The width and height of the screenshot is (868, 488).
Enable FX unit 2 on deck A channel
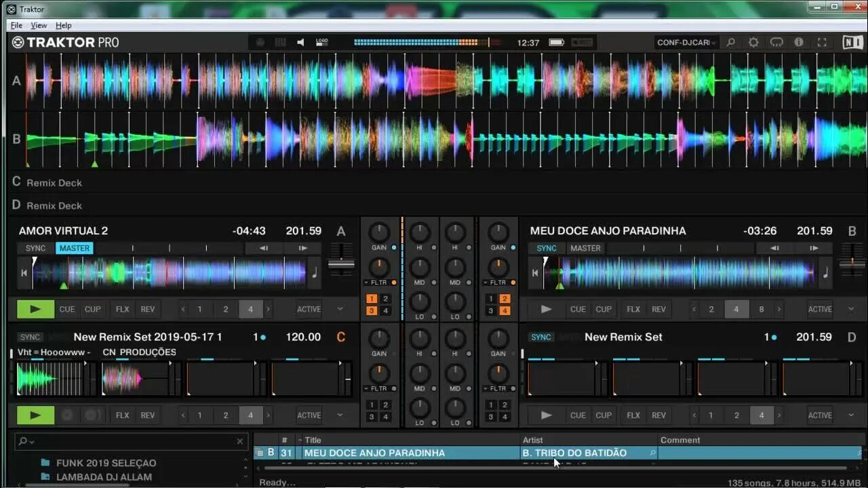tap(385, 299)
